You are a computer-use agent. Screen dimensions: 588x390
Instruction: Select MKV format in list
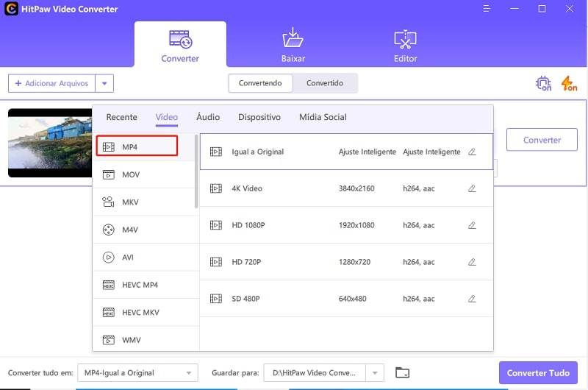[144, 202]
